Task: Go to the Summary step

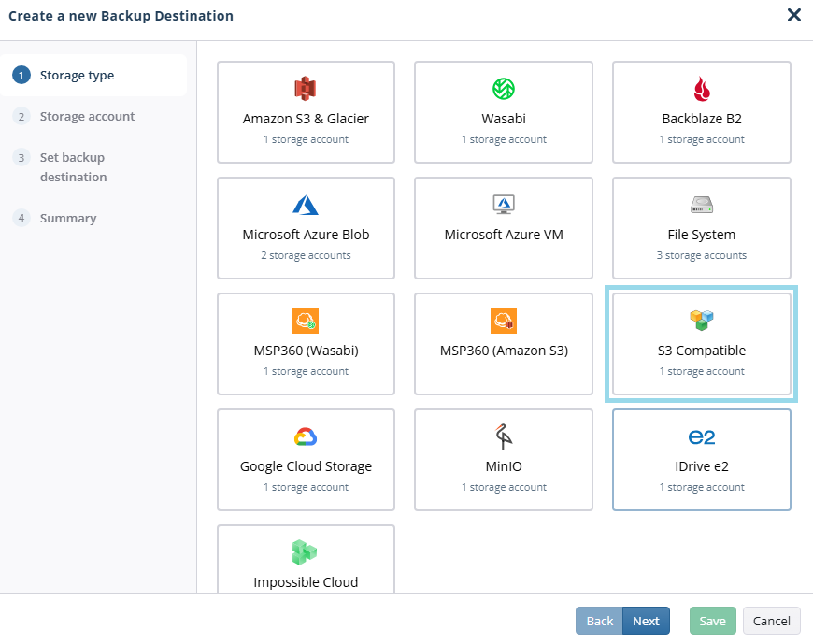Action: [68, 219]
